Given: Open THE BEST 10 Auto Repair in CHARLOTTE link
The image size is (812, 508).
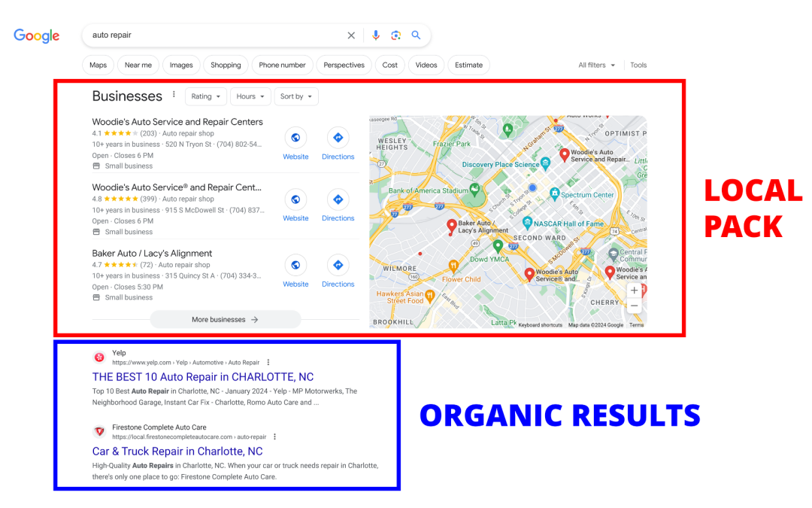Looking at the screenshot, I should [203, 377].
